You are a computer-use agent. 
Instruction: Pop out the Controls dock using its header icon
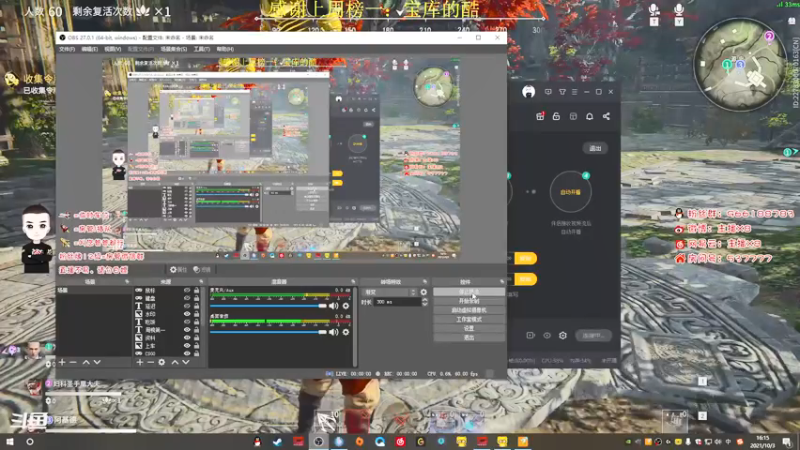point(502,282)
